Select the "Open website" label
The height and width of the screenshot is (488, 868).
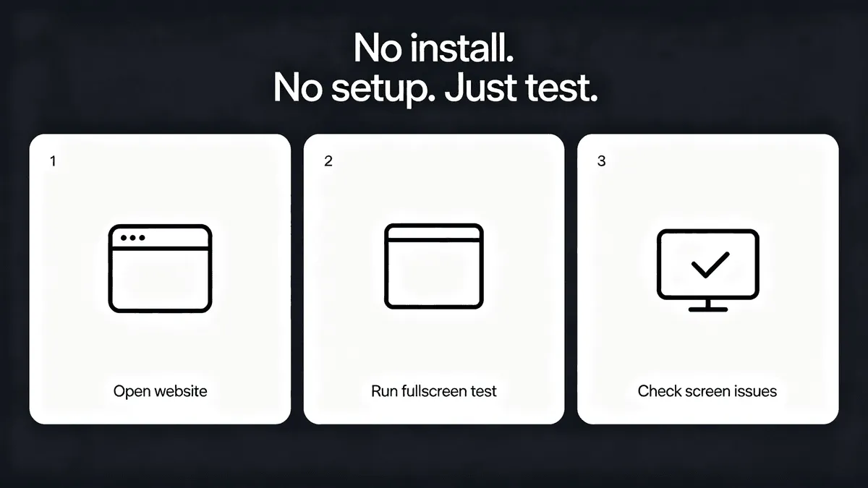(x=161, y=391)
